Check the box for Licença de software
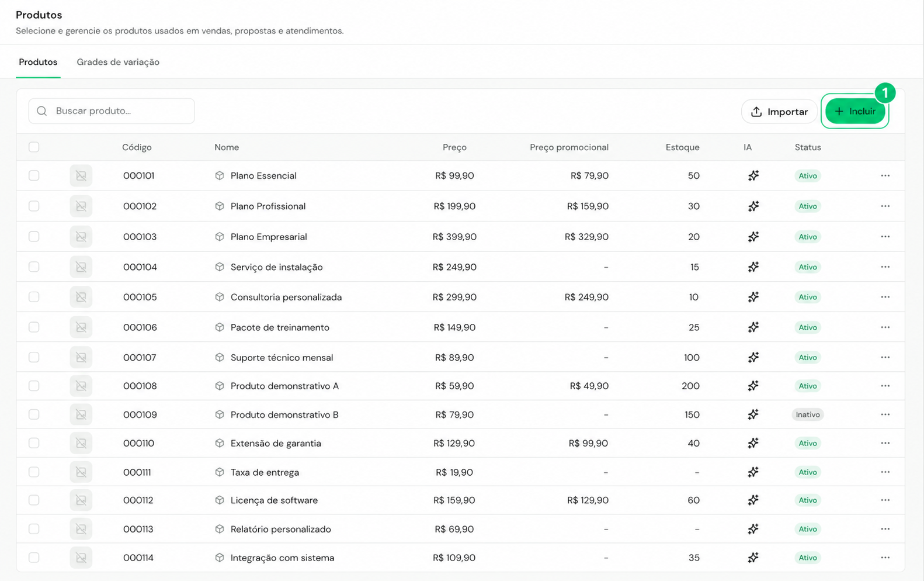The image size is (924, 581). (34, 500)
